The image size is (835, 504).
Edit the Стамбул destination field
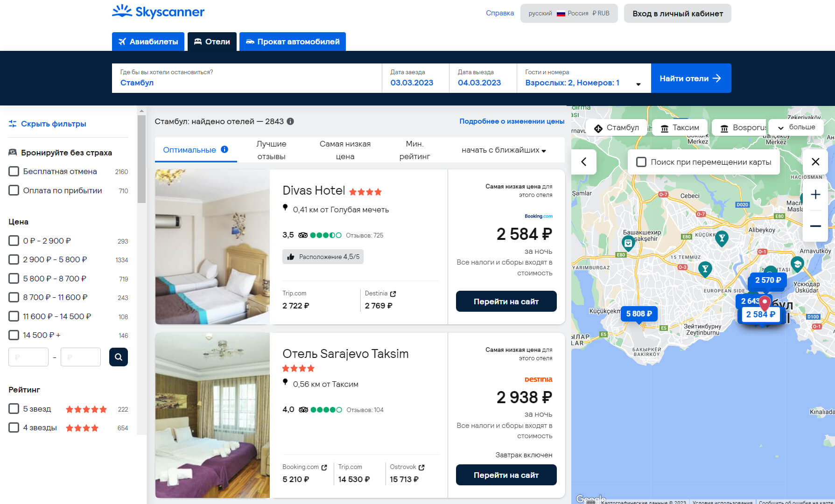click(247, 78)
